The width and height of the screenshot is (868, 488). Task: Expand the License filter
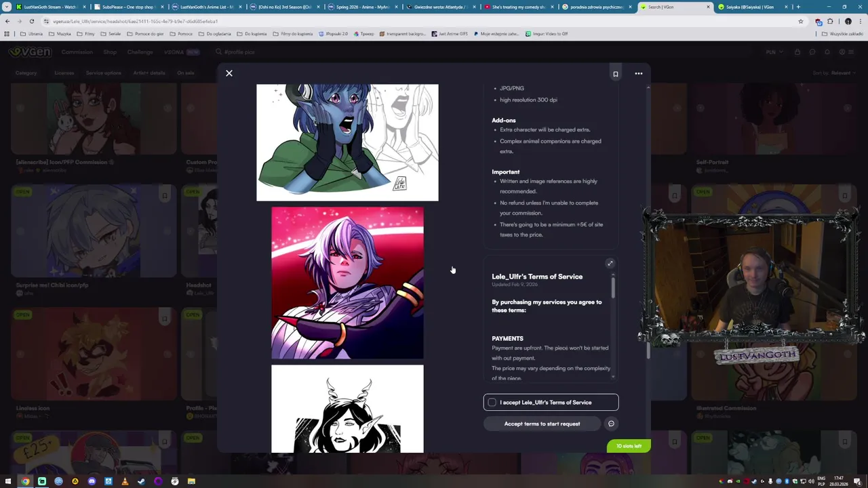click(66, 73)
